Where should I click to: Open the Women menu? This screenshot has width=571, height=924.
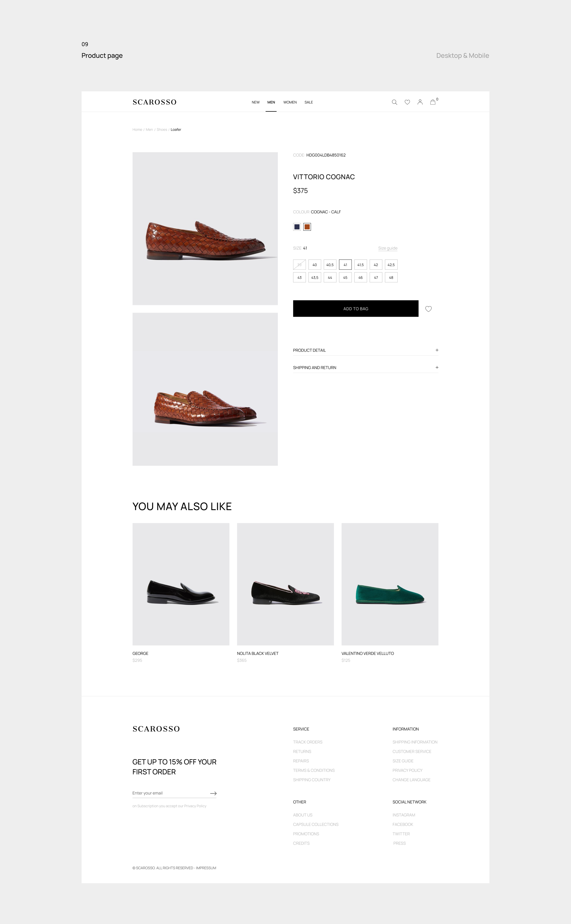click(290, 102)
